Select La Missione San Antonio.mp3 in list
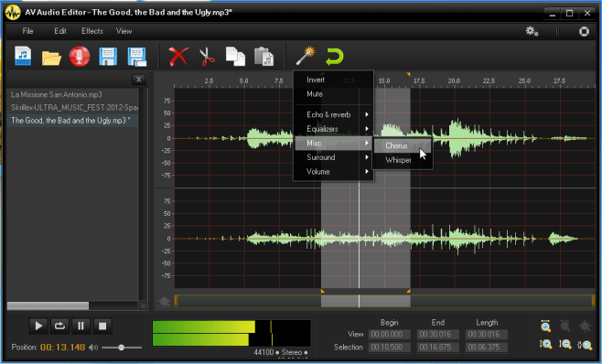 pyautogui.click(x=72, y=94)
